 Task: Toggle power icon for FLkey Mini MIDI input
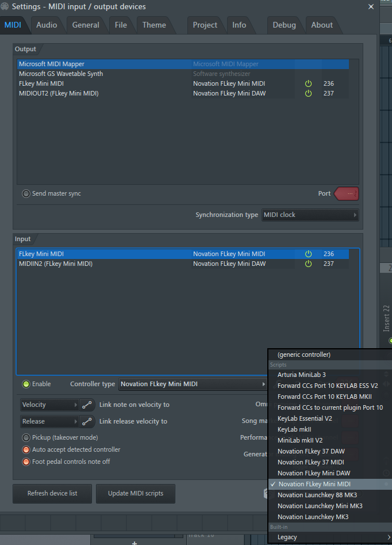[x=308, y=254]
